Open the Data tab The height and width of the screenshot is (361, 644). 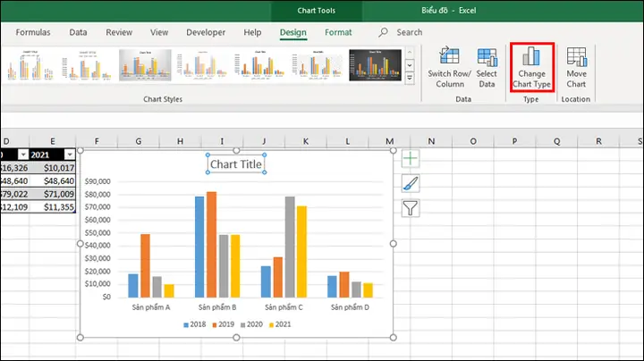click(x=78, y=32)
